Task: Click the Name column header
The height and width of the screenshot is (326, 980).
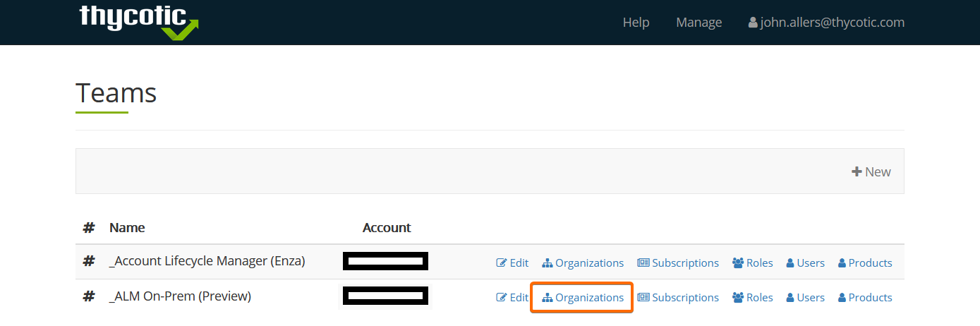Action: point(127,227)
